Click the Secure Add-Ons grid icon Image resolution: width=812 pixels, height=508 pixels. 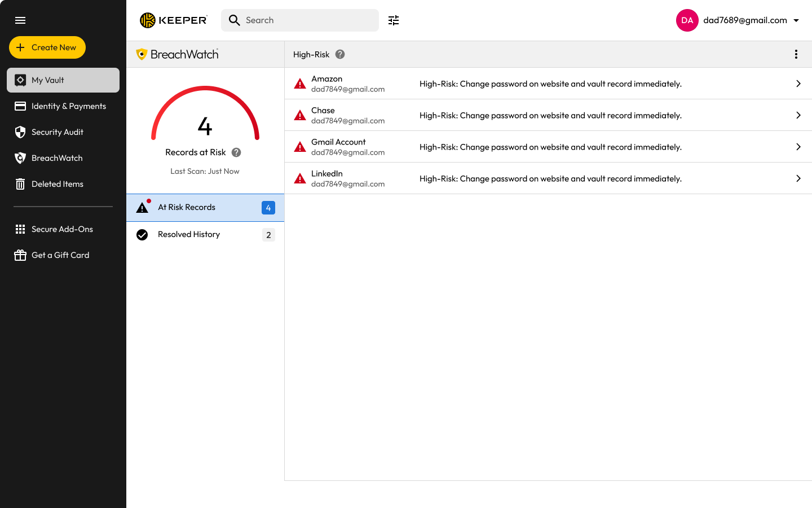[x=20, y=229]
